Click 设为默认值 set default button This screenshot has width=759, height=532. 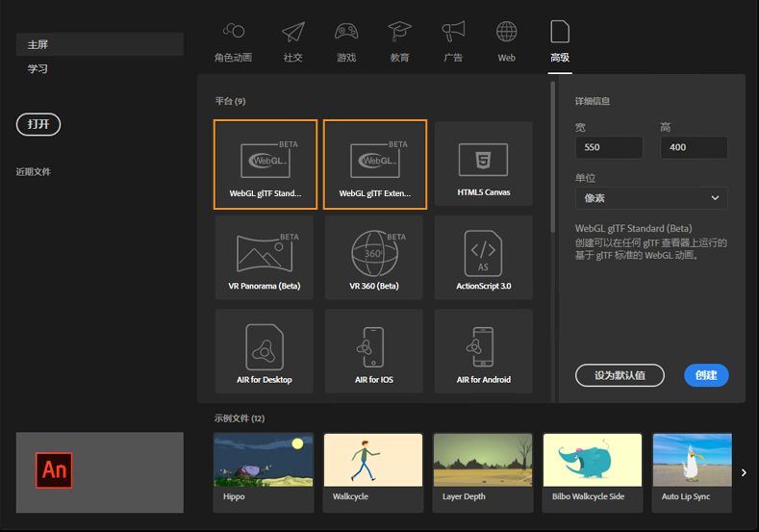point(620,375)
